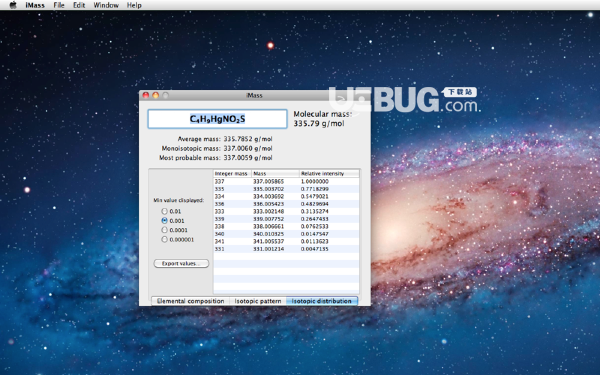
Task: Click the Export values button
Action: pos(181,264)
